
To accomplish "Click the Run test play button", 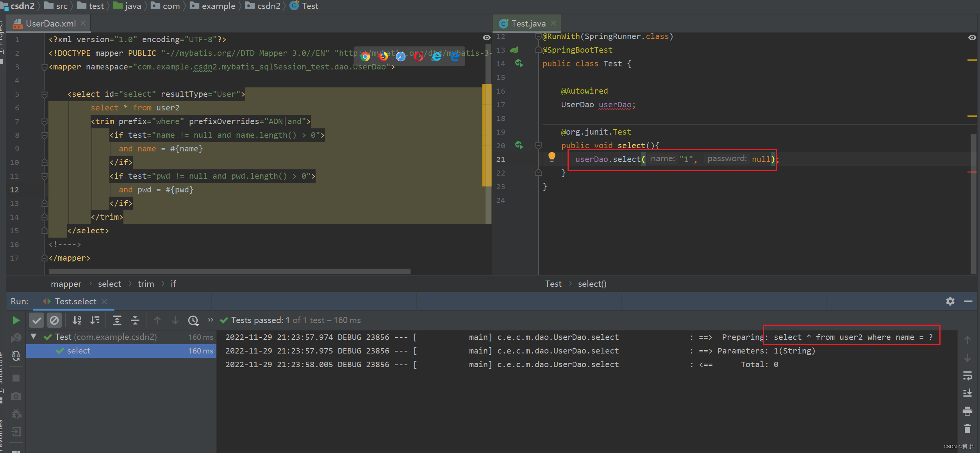I will [x=15, y=320].
